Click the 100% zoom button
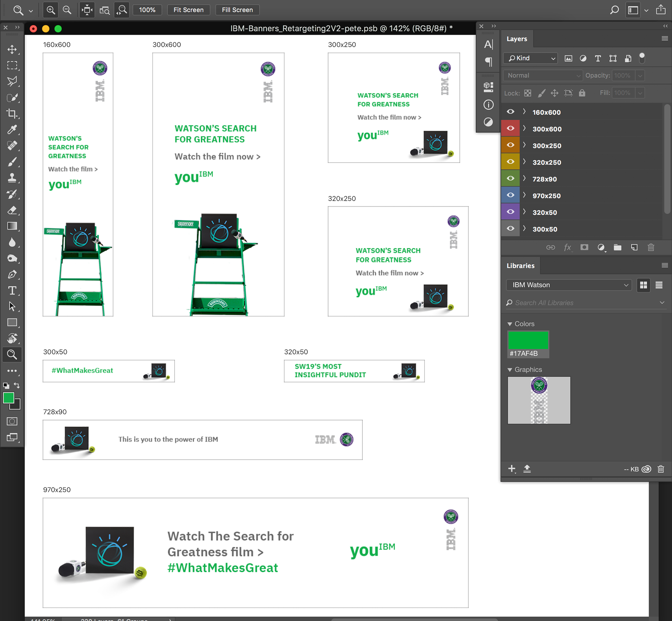The height and width of the screenshot is (621, 672). click(x=147, y=10)
